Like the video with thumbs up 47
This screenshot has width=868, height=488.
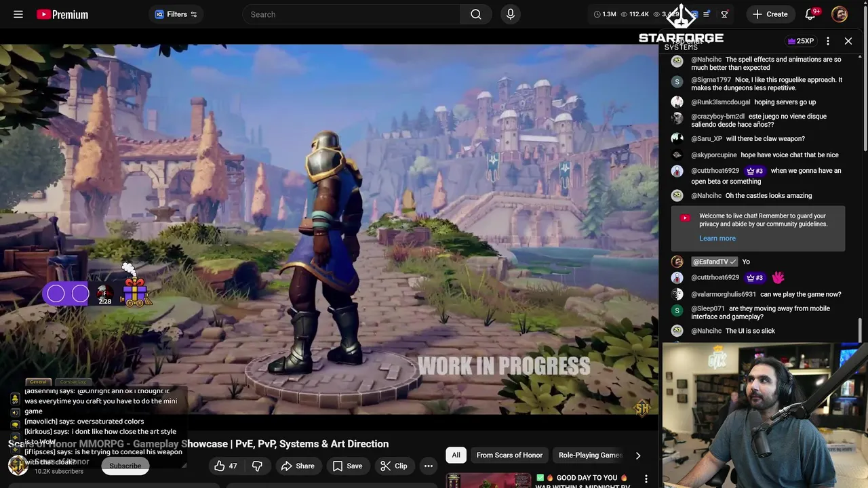coord(225,466)
